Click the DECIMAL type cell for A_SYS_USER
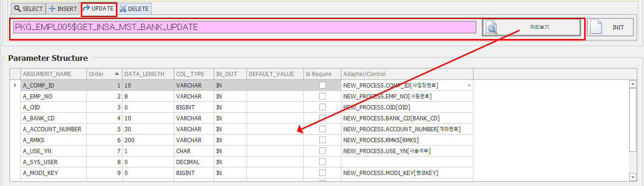The height and width of the screenshot is (186, 644). (194, 162)
